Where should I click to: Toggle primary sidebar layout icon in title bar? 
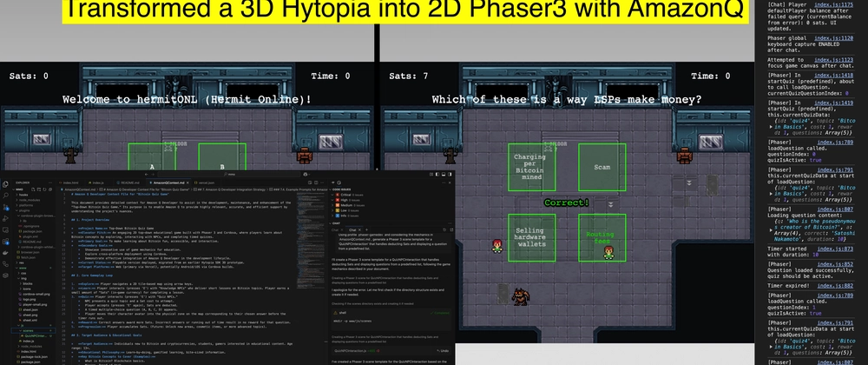(x=437, y=174)
